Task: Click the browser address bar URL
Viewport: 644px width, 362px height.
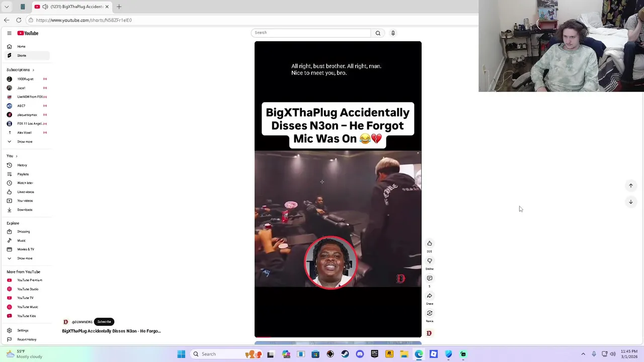Action: (84, 20)
